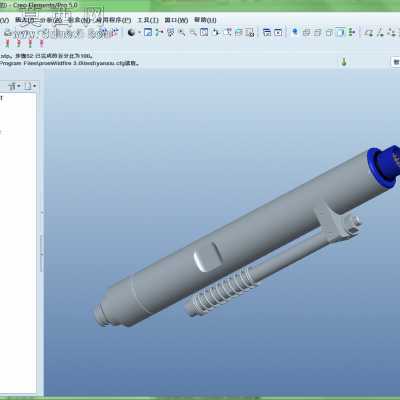The height and width of the screenshot is (400, 400).
Task: Switch to no hidden display style
Action: (329, 32)
